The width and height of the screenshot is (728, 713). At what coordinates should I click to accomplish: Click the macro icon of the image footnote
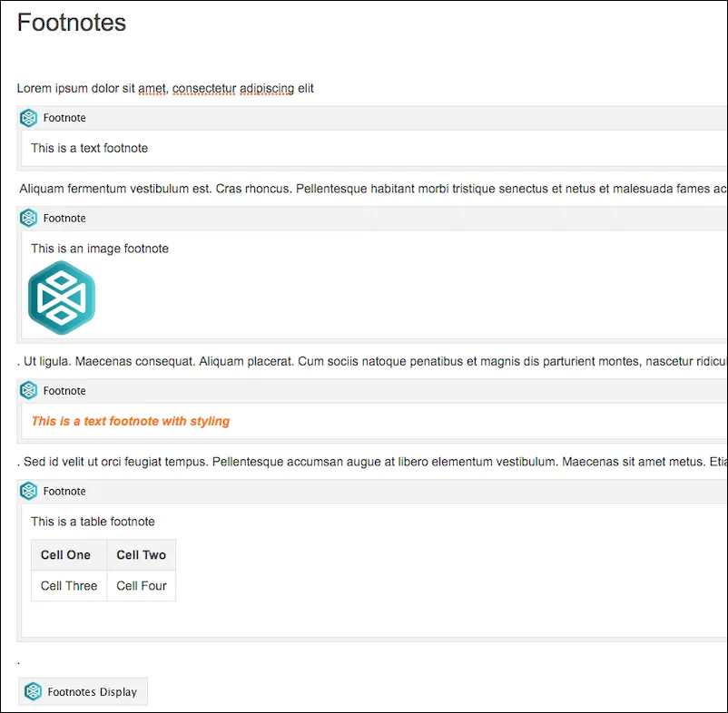coord(28,218)
